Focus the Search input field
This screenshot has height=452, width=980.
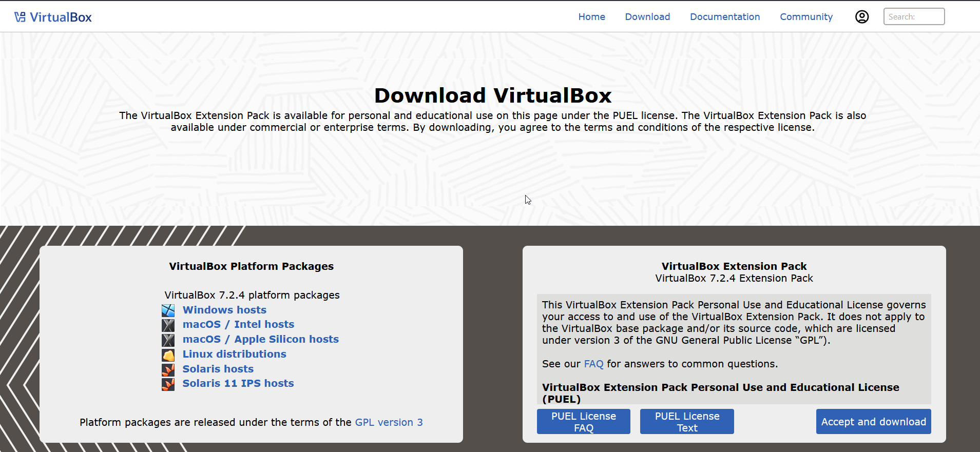point(913,17)
